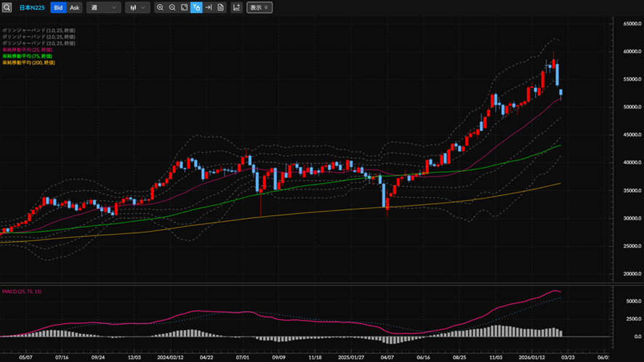Viewport: 644px width, 362px height.
Task: Click the MACD (25, 75, 15) label
Action: point(22,291)
